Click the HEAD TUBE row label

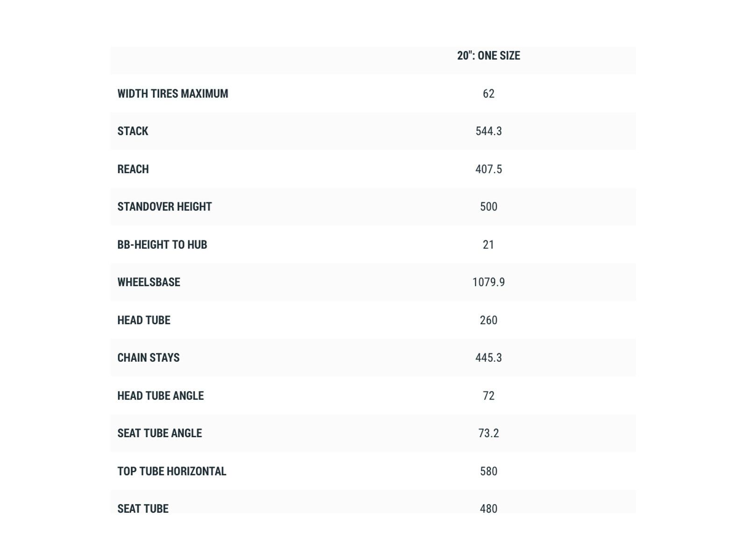point(144,320)
